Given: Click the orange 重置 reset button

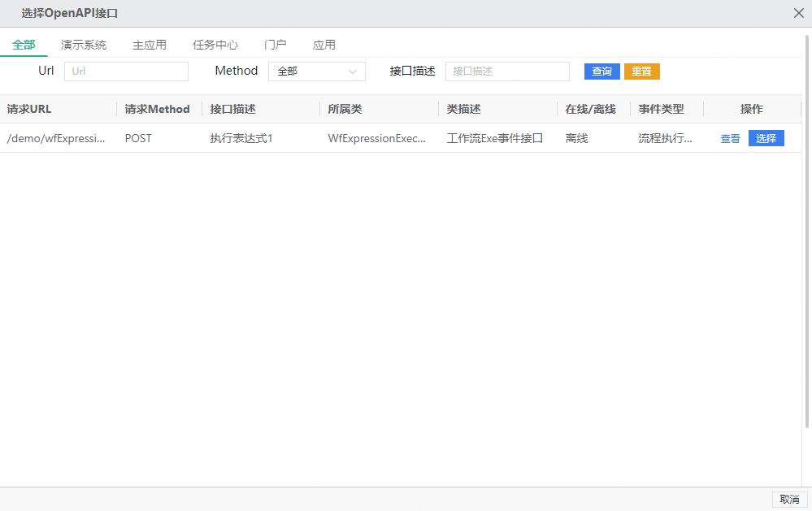Looking at the screenshot, I should coord(641,71).
